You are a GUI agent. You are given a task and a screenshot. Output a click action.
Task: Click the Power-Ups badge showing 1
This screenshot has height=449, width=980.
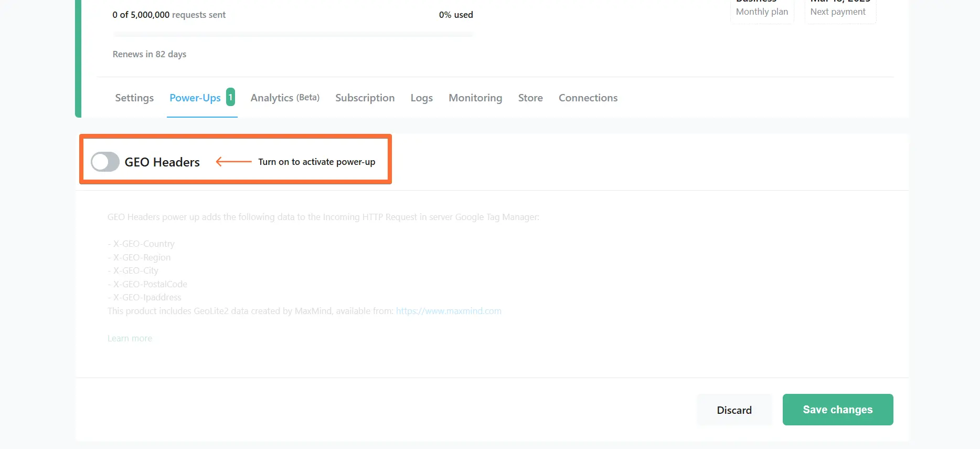coord(230,97)
